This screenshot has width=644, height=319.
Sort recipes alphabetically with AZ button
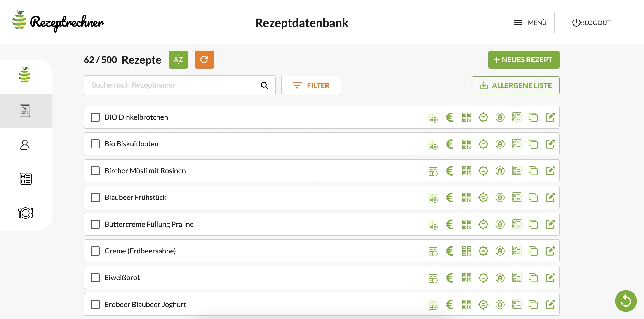(x=178, y=59)
